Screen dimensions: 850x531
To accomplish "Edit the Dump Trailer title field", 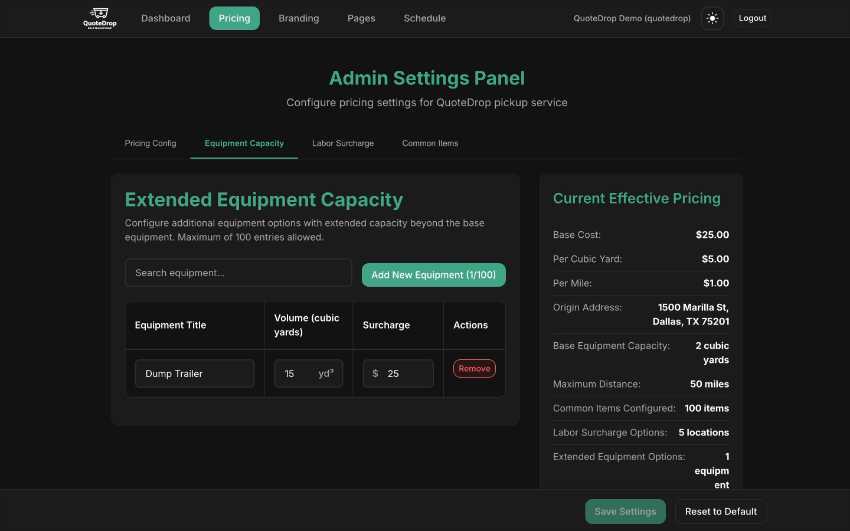I will click(x=195, y=373).
